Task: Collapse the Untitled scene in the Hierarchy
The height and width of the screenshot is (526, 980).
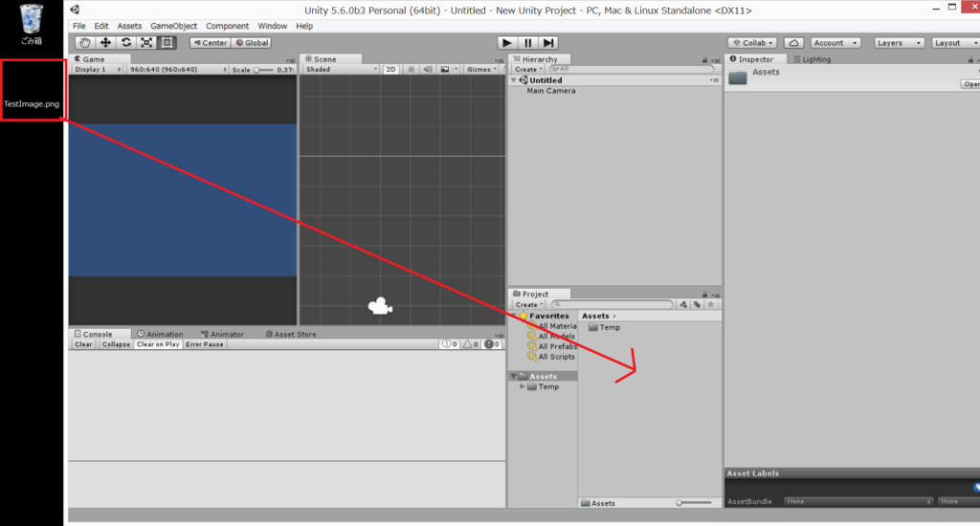Action: point(514,80)
